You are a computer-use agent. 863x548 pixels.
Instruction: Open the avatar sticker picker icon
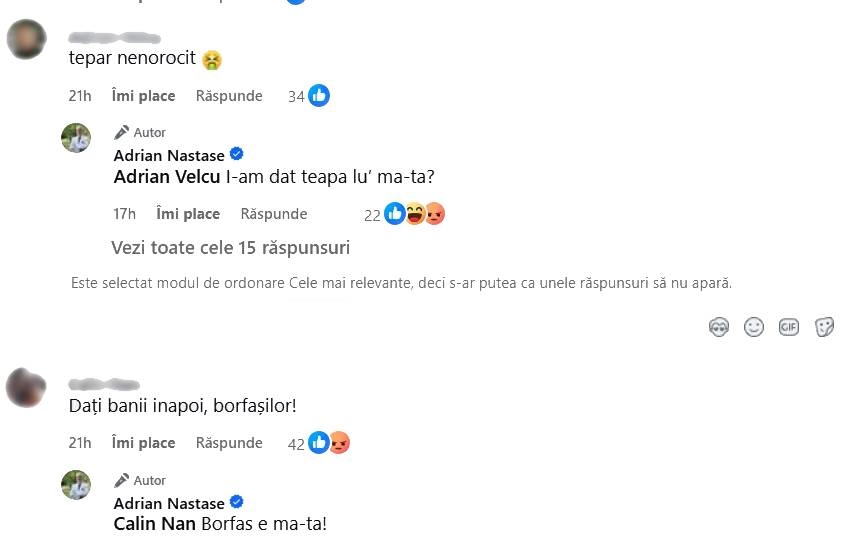tap(719, 327)
